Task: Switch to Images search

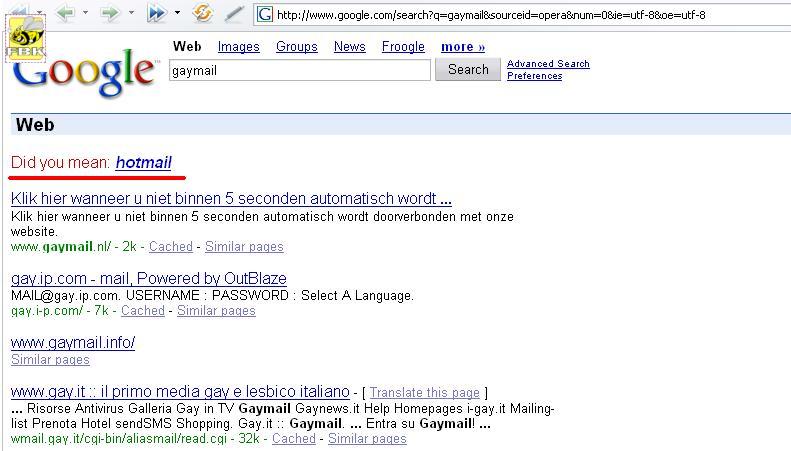Action: tap(239, 46)
